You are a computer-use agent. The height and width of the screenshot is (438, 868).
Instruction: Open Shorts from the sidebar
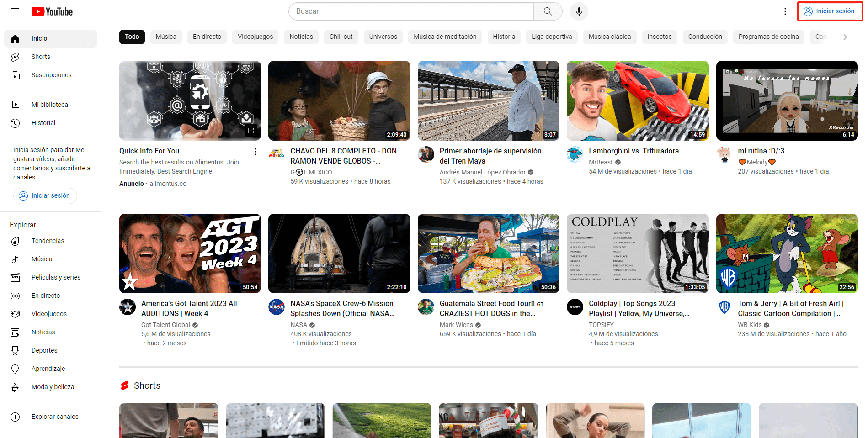pyautogui.click(x=51, y=57)
